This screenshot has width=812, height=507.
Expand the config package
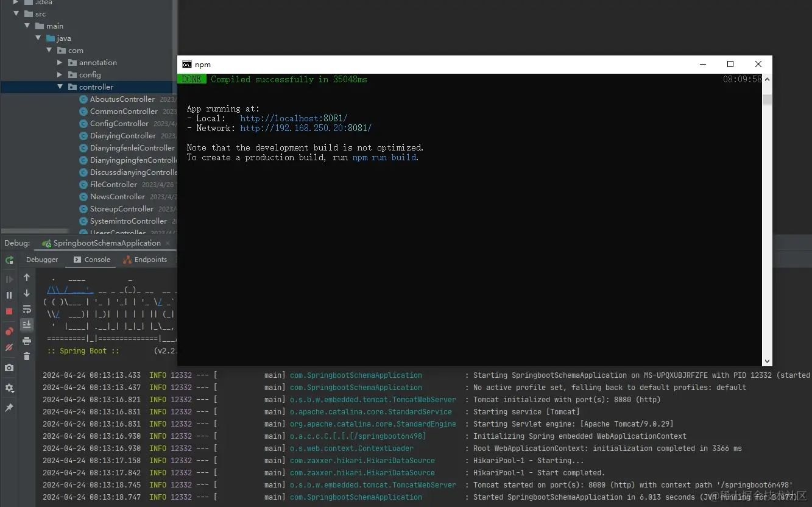(x=60, y=74)
